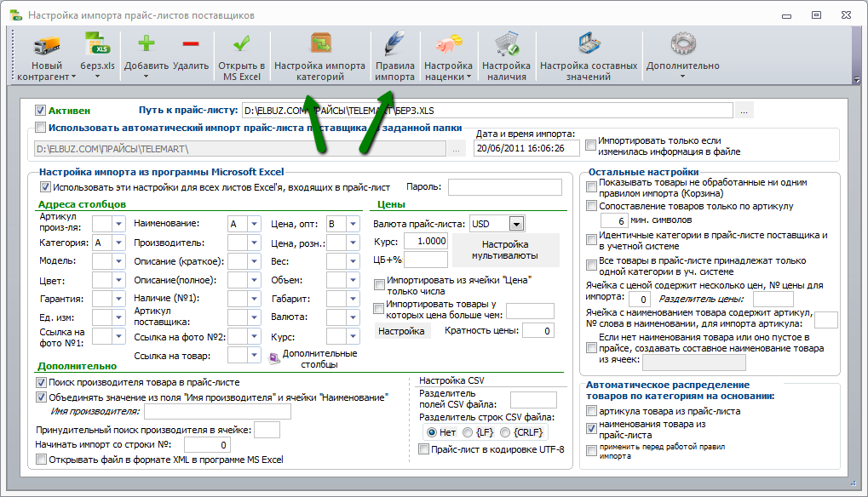Click the Новый контрагент truck icon

click(47, 45)
